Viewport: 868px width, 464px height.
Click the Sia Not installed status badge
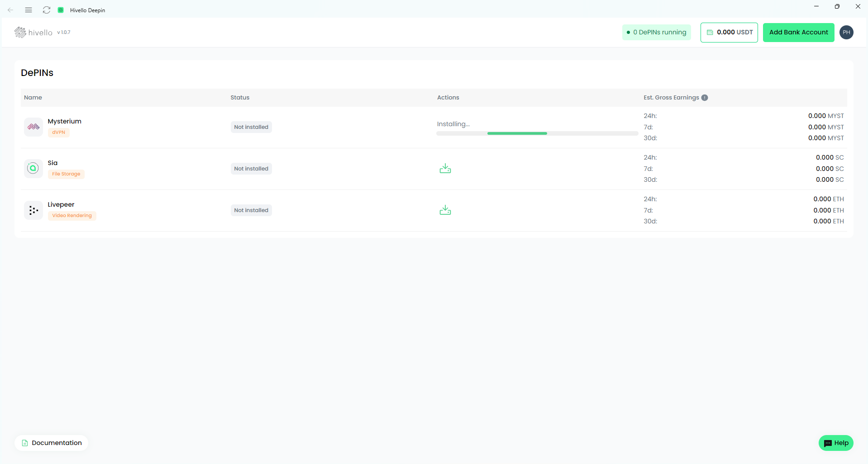pyautogui.click(x=251, y=169)
